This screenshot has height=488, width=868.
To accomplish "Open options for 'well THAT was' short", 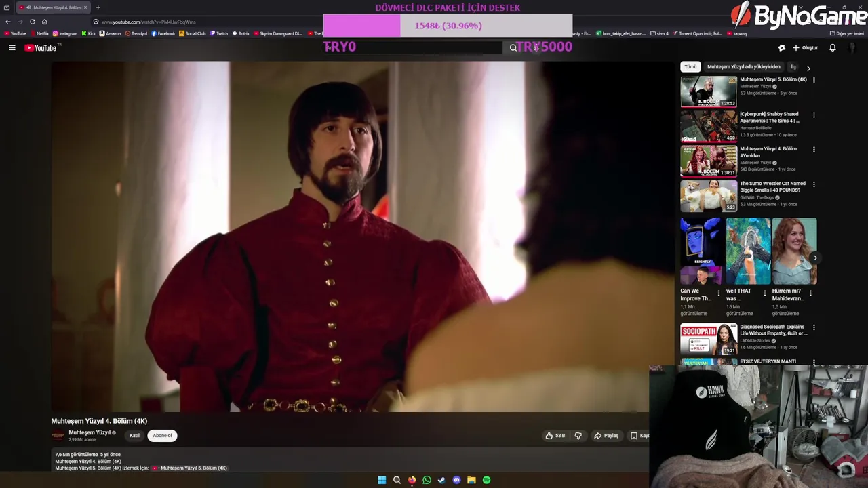I will [765, 293].
